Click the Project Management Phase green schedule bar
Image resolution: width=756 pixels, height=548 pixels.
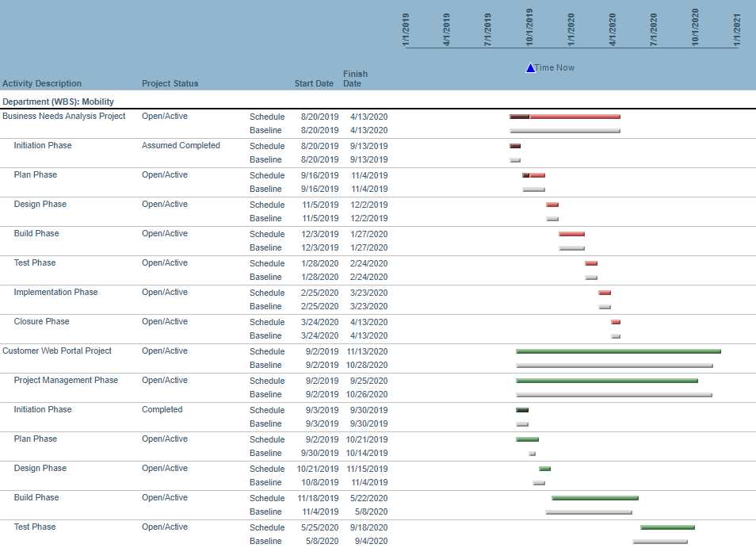point(607,381)
